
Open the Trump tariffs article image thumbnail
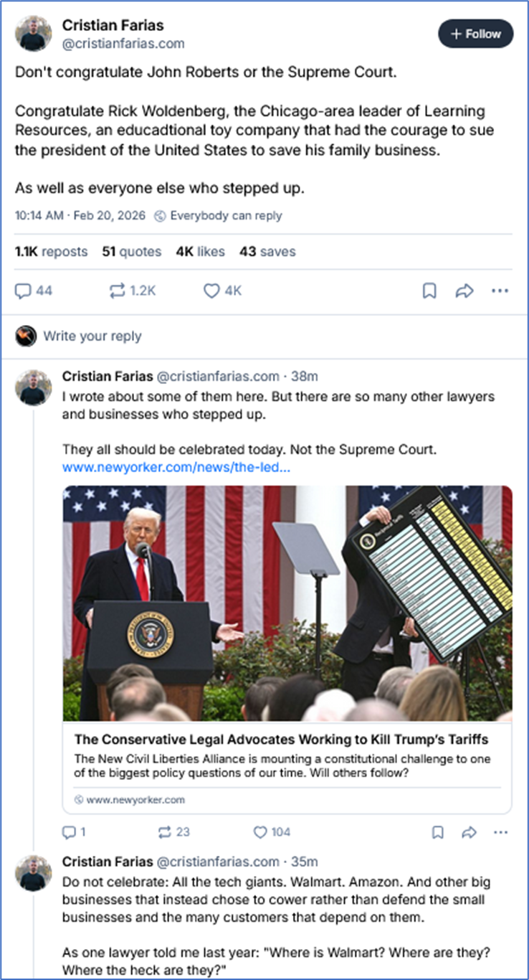coord(287,603)
